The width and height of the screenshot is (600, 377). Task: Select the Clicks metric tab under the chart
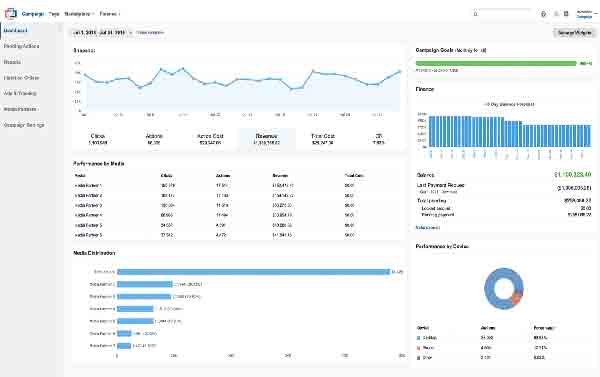pos(98,139)
